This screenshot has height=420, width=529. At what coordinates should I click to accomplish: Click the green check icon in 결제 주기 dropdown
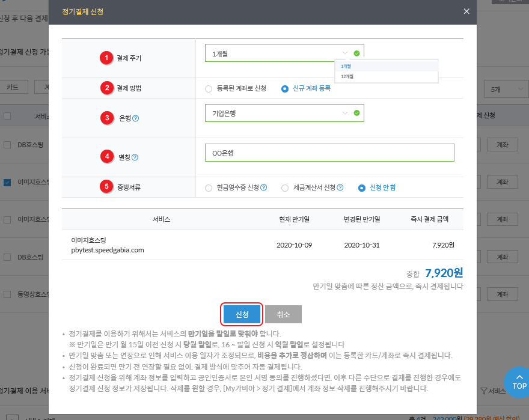(356, 53)
